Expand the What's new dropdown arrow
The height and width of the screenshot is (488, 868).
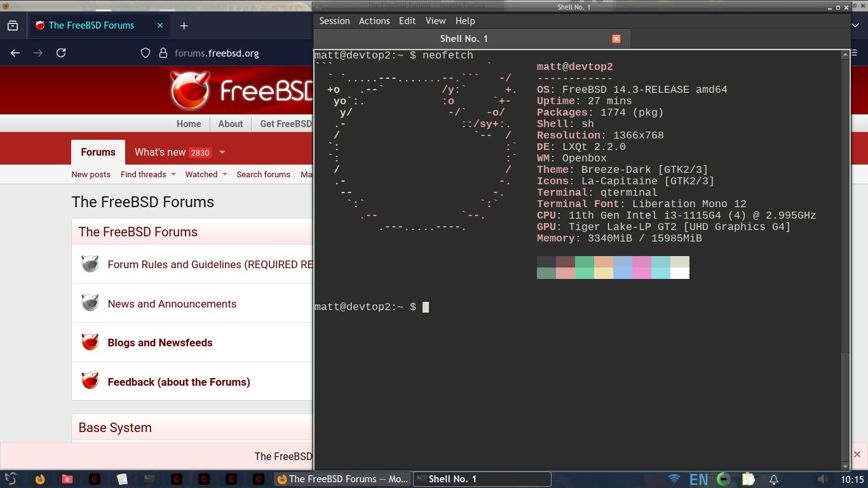222,152
